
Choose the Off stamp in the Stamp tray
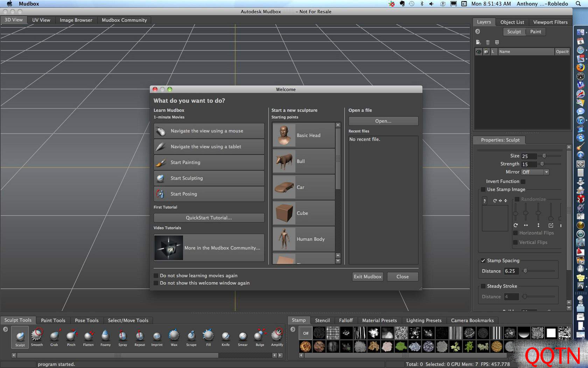pyautogui.click(x=306, y=333)
